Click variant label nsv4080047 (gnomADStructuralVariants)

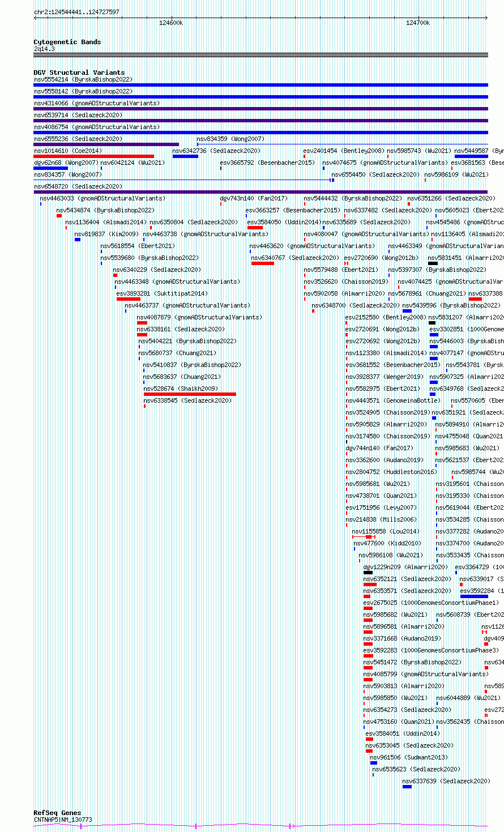click(x=366, y=234)
